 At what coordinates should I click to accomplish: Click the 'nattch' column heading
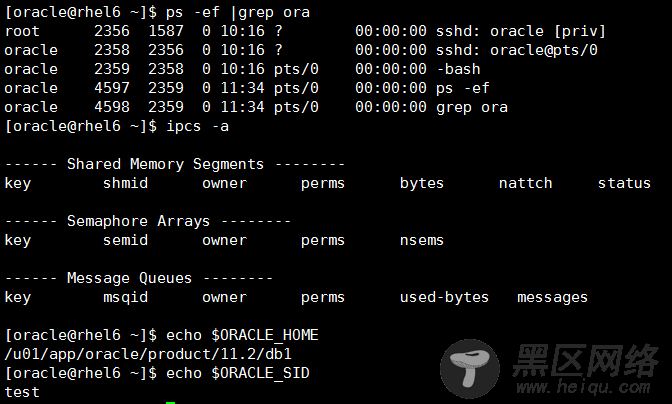click(x=525, y=183)
